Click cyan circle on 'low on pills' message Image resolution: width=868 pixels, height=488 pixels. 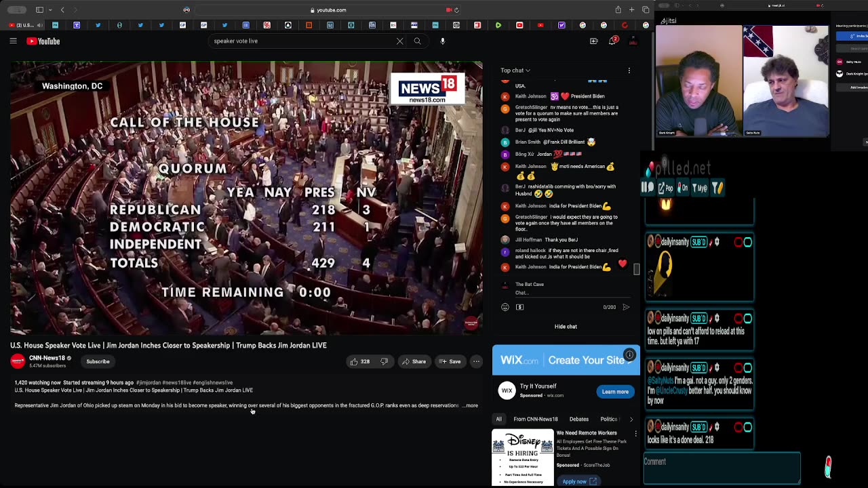click(748, 319)
